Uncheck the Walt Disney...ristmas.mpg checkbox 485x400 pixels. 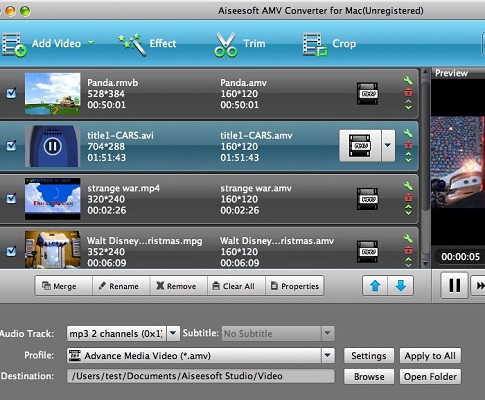coord(11,251)
